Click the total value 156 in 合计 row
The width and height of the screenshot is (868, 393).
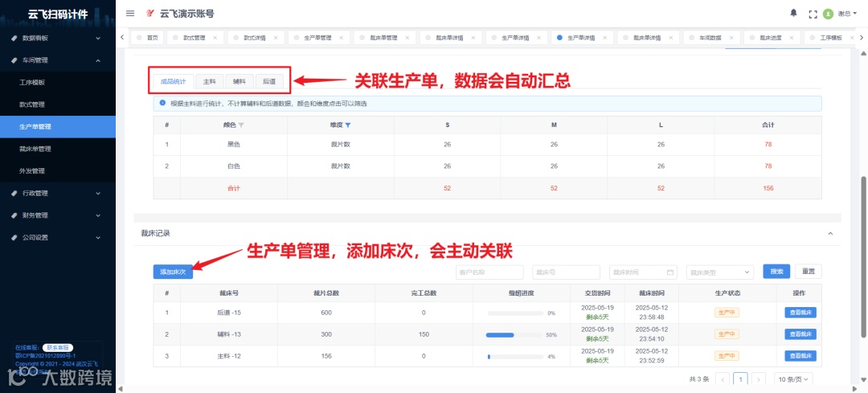click(x=768, y=188)
